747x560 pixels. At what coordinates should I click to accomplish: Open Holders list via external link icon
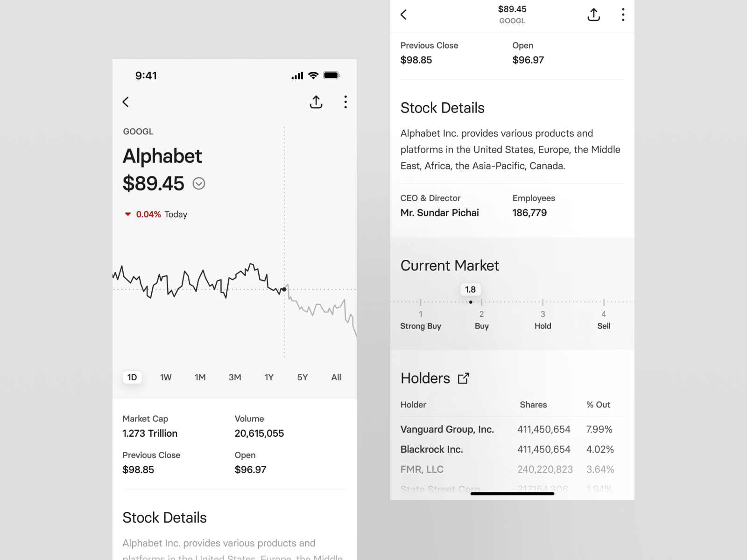point(464,378)
